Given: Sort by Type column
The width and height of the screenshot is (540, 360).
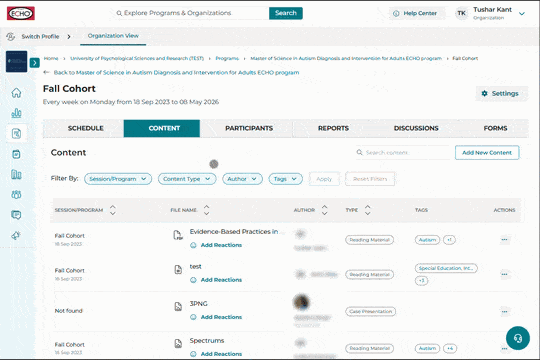Looking at the screenshot, I should 367,210.
